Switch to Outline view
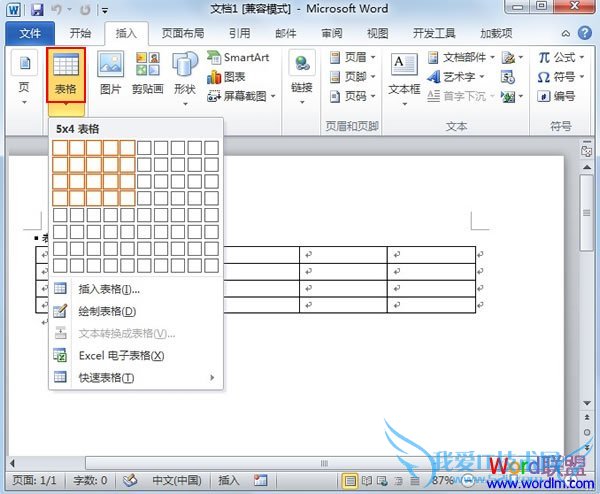The width and height of the screenshot is (600, 494). tap(398, 481)
